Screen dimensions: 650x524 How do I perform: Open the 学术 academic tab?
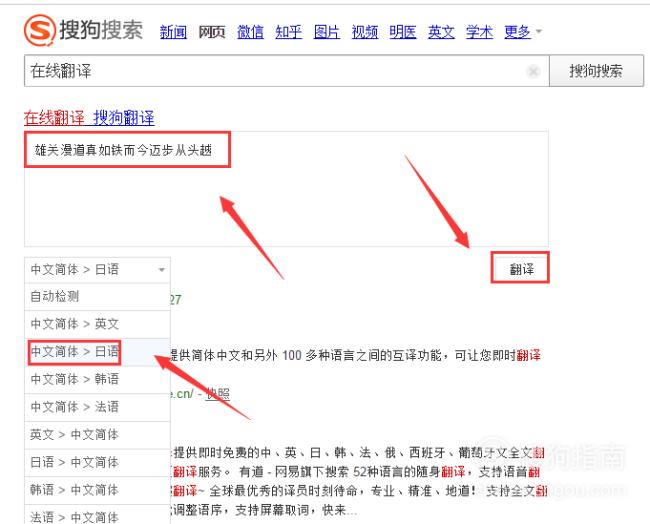479,32
